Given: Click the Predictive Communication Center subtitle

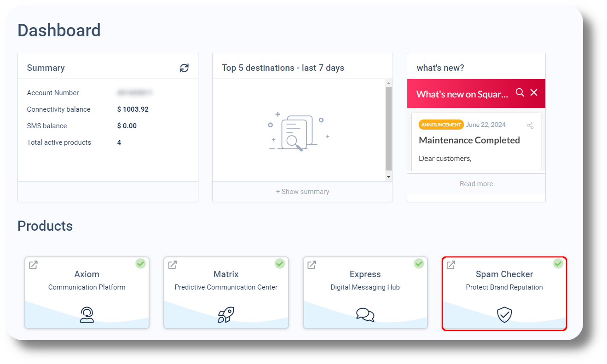Looking at the screenshot, I should (x=226, y=287).
